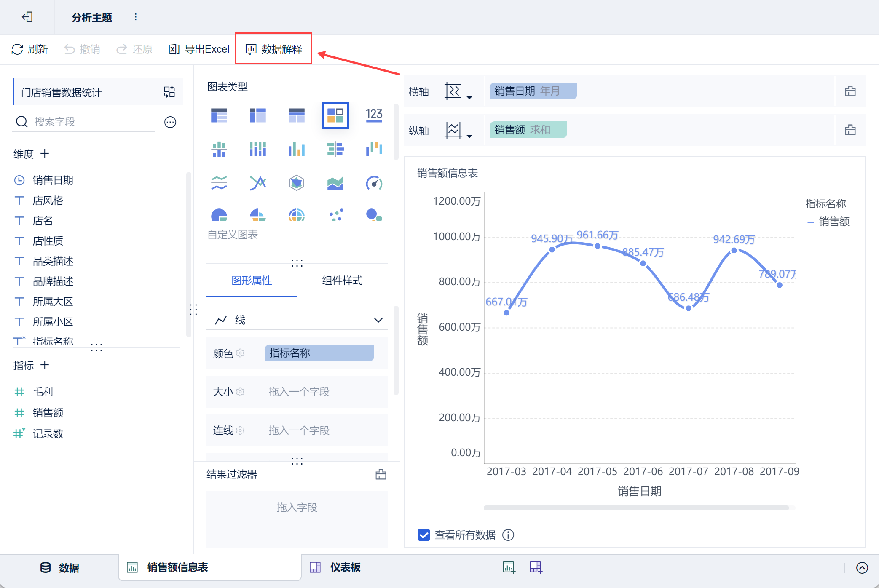This screenshot has width=879, height=588.
Task: Export the chart via 导出Excel
Action: [x=199, y=49]
